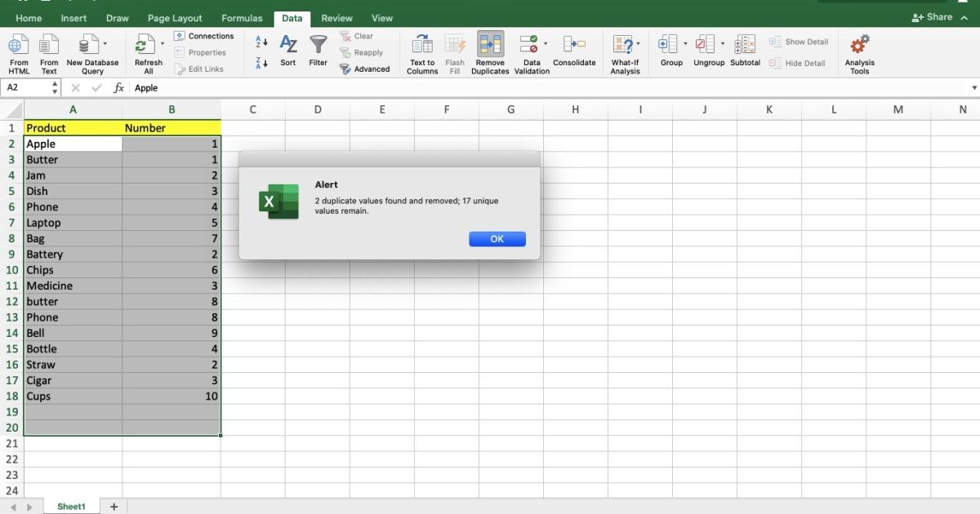Expand the Group dropdown arrow

pyautogui.click(x=684, y=43)
